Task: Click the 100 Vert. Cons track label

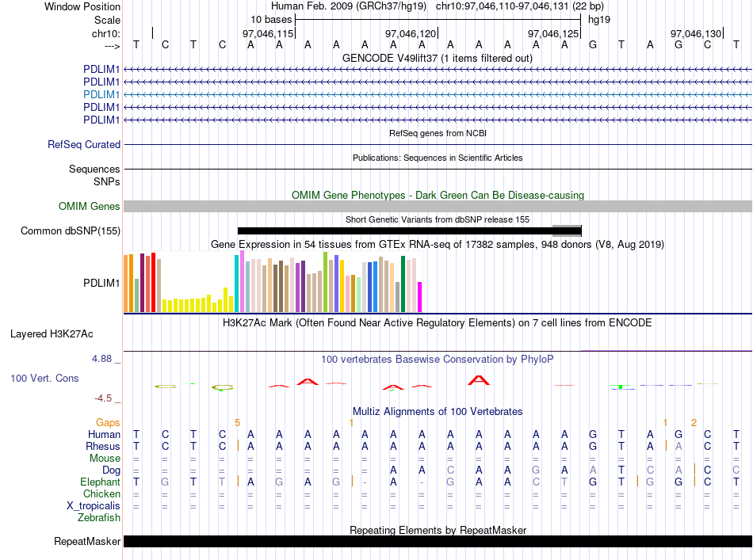Action: 44,378
